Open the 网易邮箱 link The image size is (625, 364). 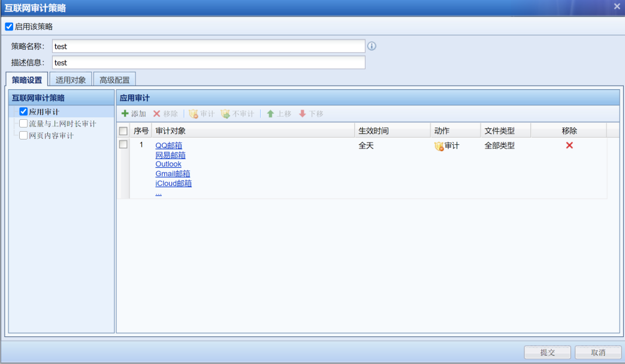[170, 155]
